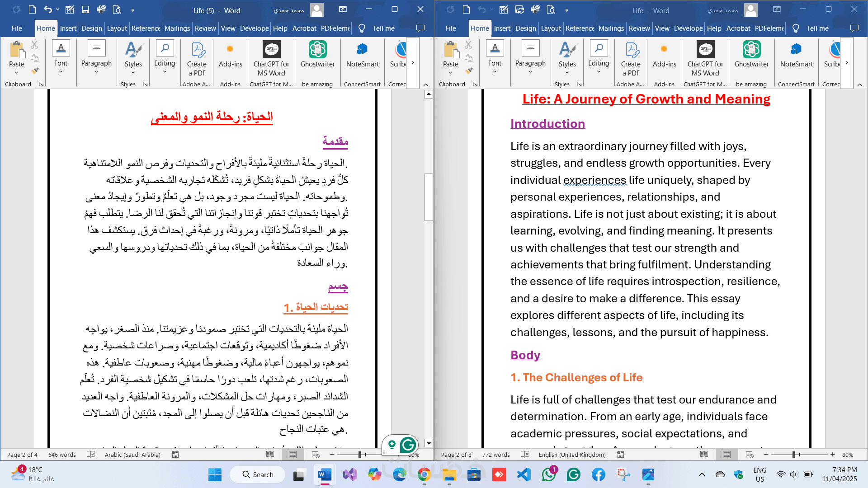
Task: Click zoom slider in right window status bar
Action: point(794,455)
